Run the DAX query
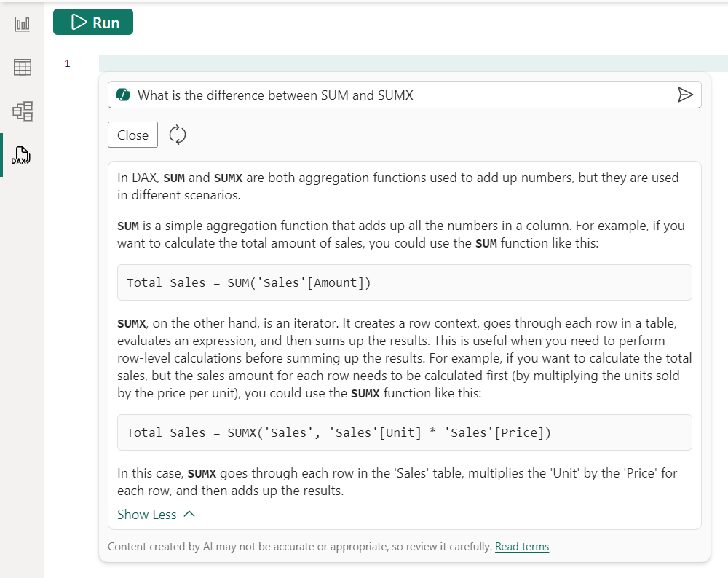The width and height of the screenshot is (728, 578). click(x=93, y=22)
